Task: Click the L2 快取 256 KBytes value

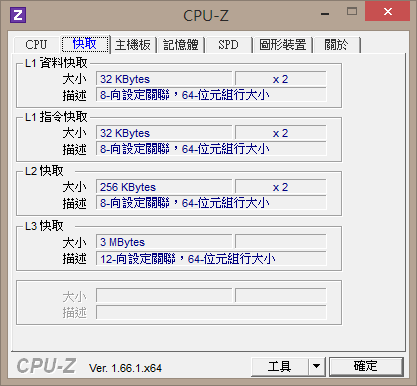Action: tap(164, 187)
